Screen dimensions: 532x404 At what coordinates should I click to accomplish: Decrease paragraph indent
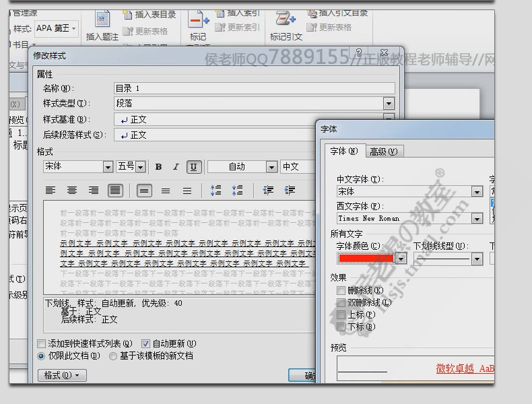click(268, 191)
